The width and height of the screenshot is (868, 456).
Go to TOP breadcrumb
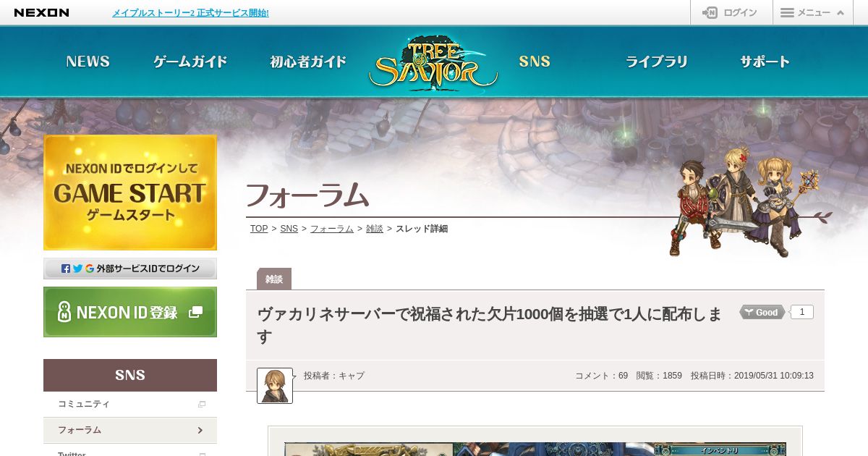click(x=259, y=229)
